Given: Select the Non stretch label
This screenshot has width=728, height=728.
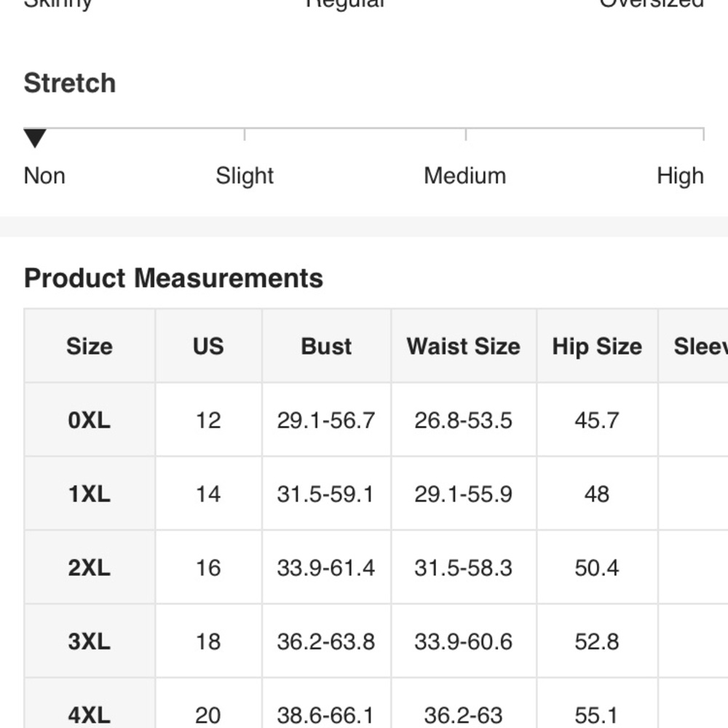Looking at the screenshot, I should [44, 176].
